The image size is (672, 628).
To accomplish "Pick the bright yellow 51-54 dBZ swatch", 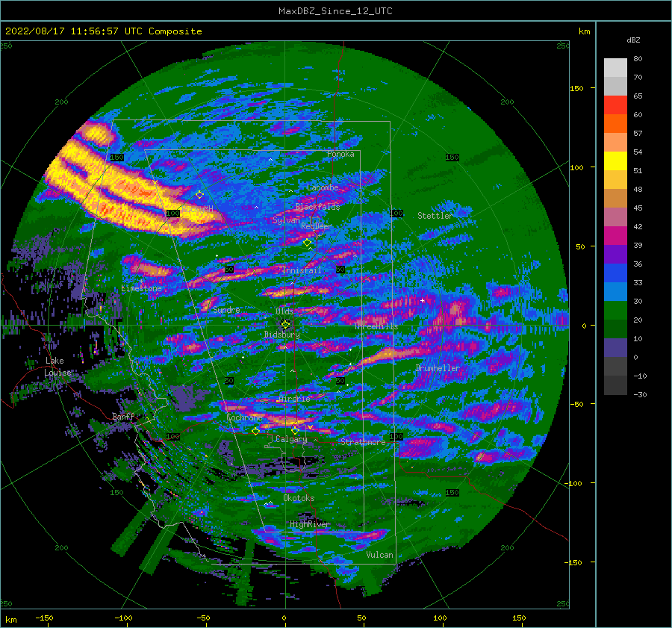I will click(x=615, y=161).
